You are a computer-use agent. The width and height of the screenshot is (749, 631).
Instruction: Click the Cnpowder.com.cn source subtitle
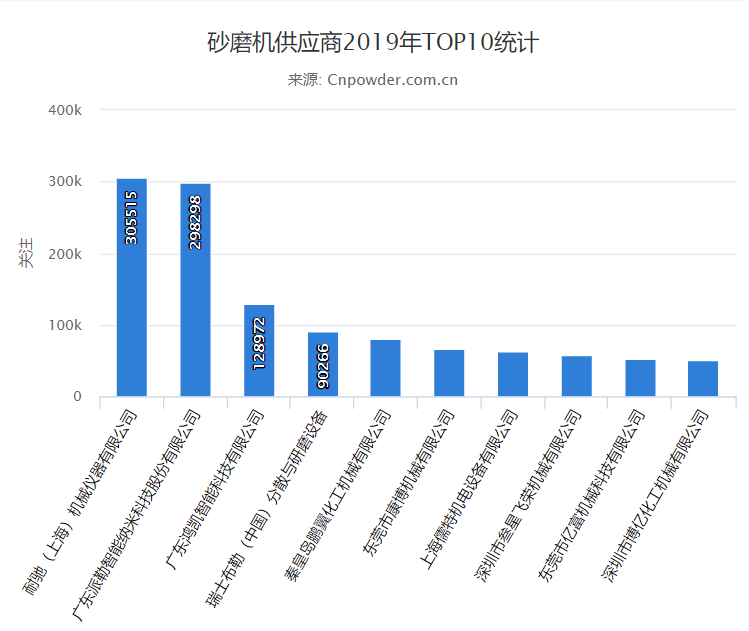pos(373,80)
